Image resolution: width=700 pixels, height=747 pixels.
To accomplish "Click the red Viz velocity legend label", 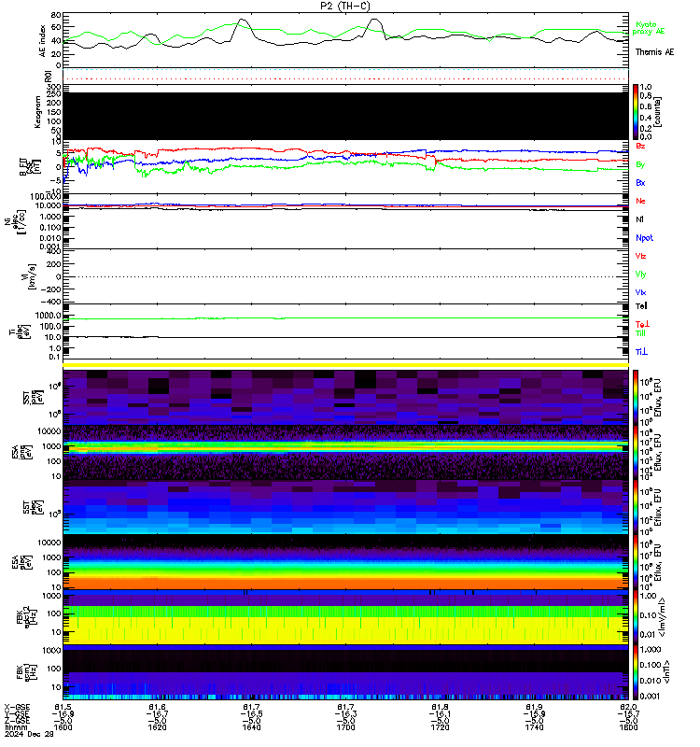I will pyautogui.click(x=640, y=256).
